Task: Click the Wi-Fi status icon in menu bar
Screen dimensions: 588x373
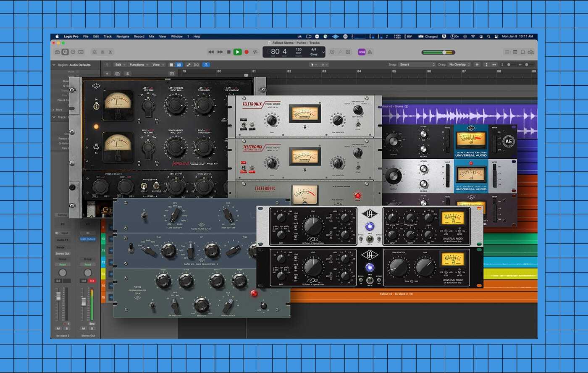Action: (x=473, y=37)
